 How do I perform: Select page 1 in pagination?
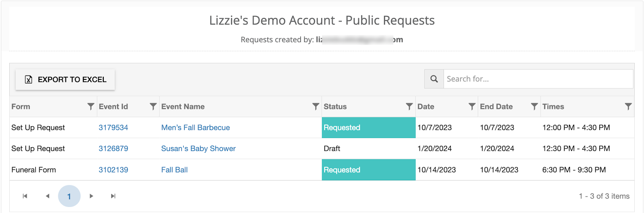(69, 196)
